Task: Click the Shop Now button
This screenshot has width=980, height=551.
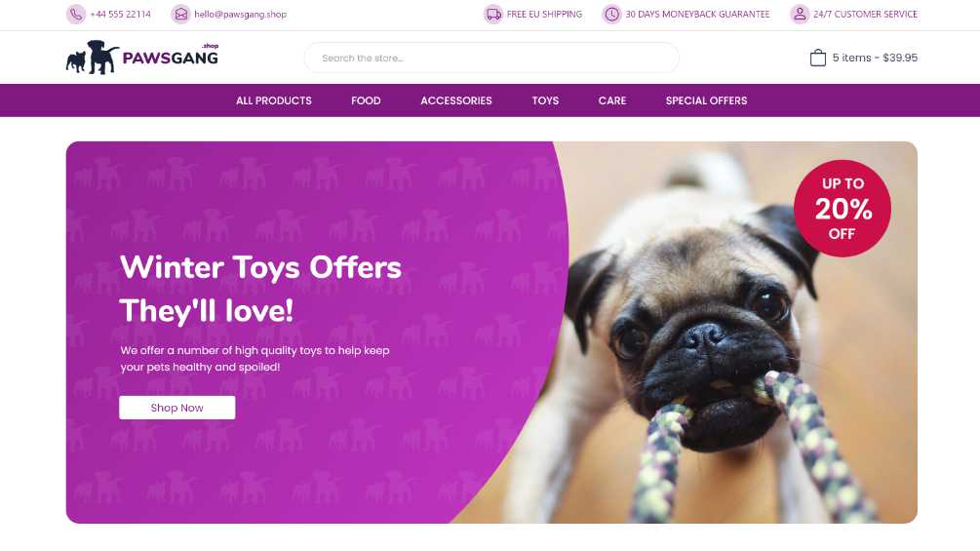Action: [176, 408]
